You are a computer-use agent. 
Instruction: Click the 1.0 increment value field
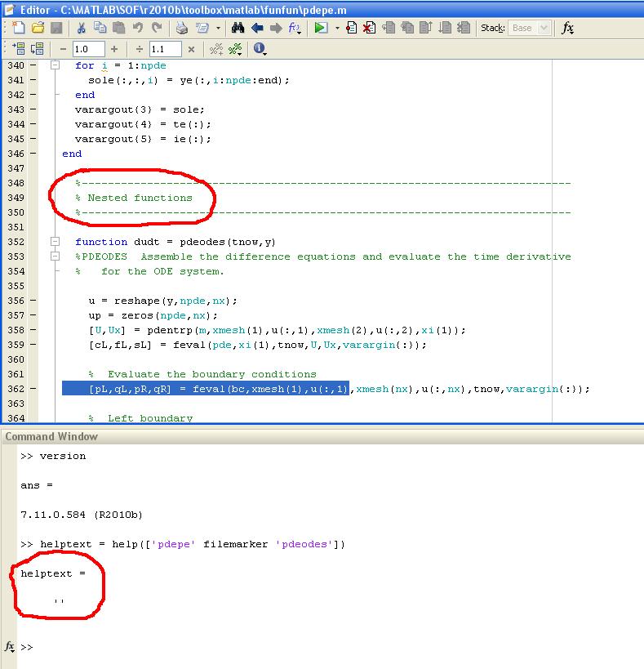click(x=88, y=49)
